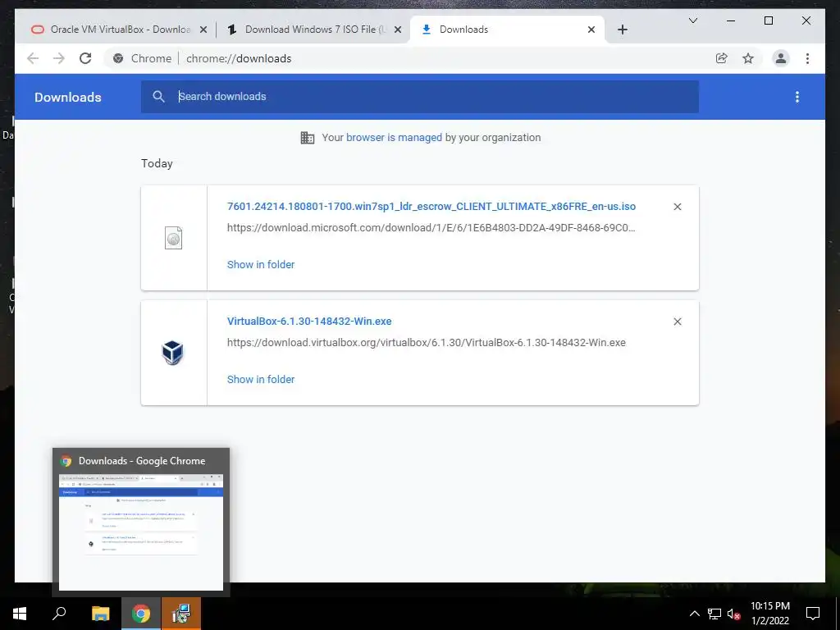Open the Downloads page more actions menu
Image resolution: width=840 pixels, height=630 pixels.
tap(797, 97)
